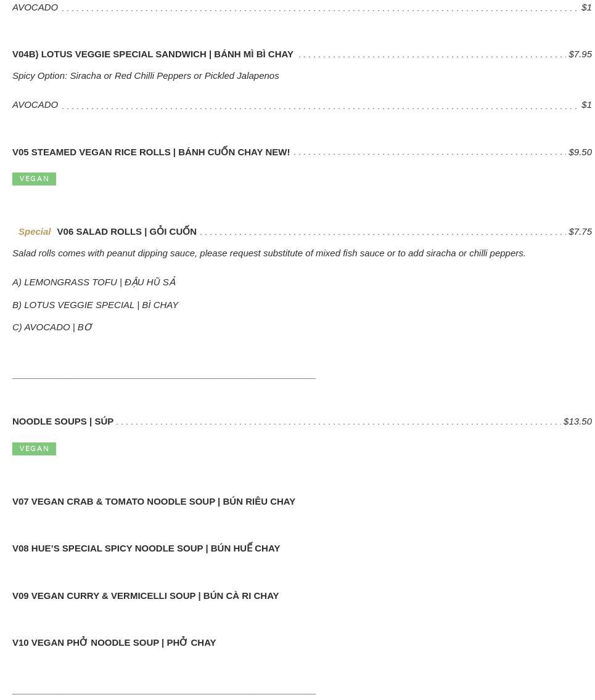
Task: Click the Spicy Option description text
Action: pyautogui.click(x=146, y=75)
